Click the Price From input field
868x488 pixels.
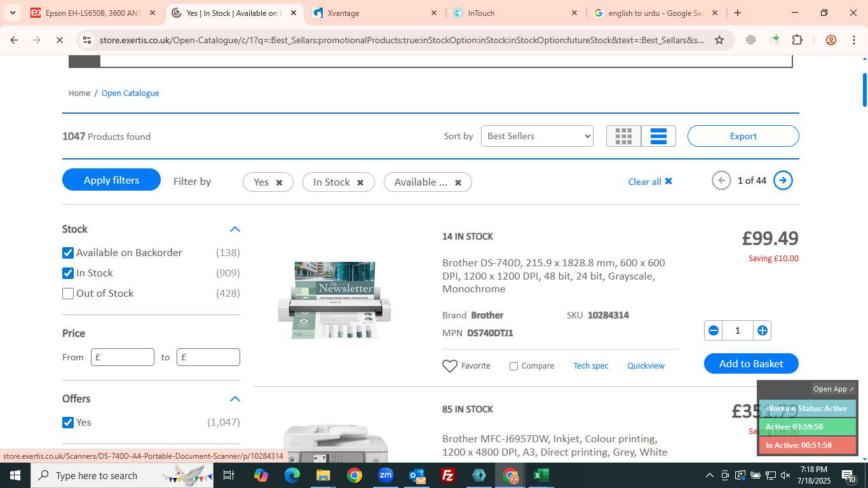pyautogui.click(x=123, y=357)
